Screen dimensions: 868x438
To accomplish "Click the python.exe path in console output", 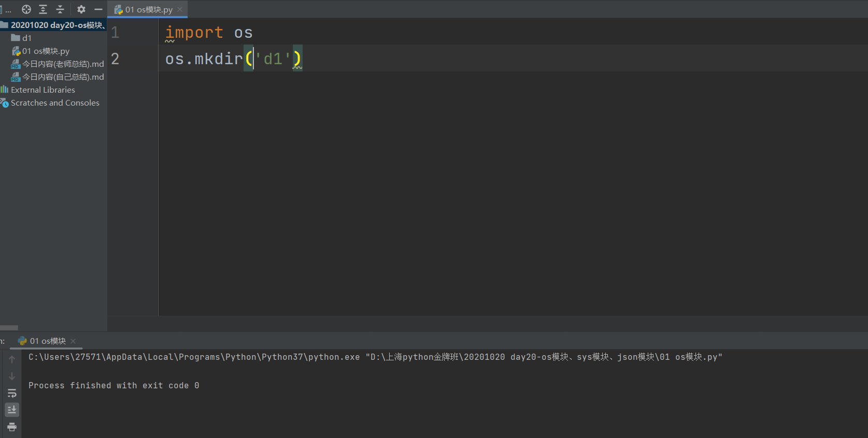I will click(194, 357).
